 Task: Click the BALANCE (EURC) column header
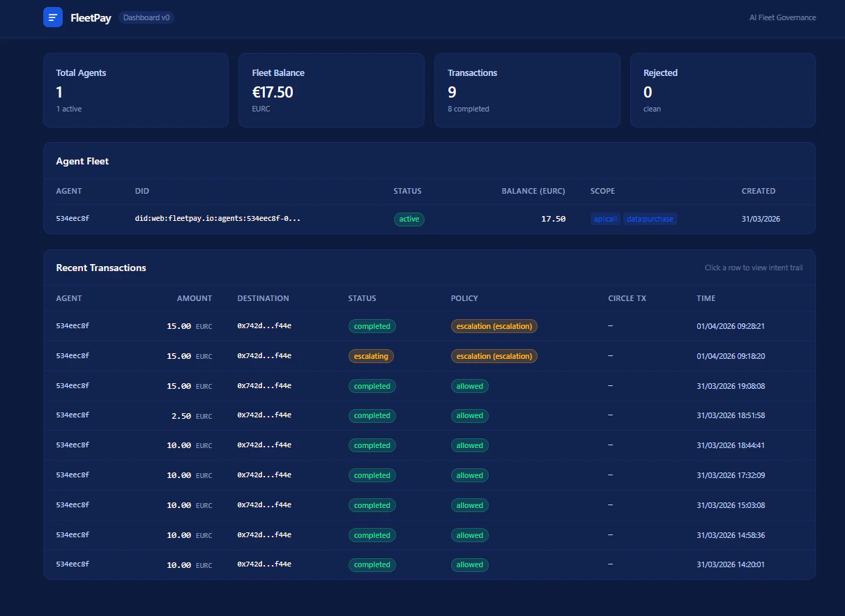(x=533, y=191)
